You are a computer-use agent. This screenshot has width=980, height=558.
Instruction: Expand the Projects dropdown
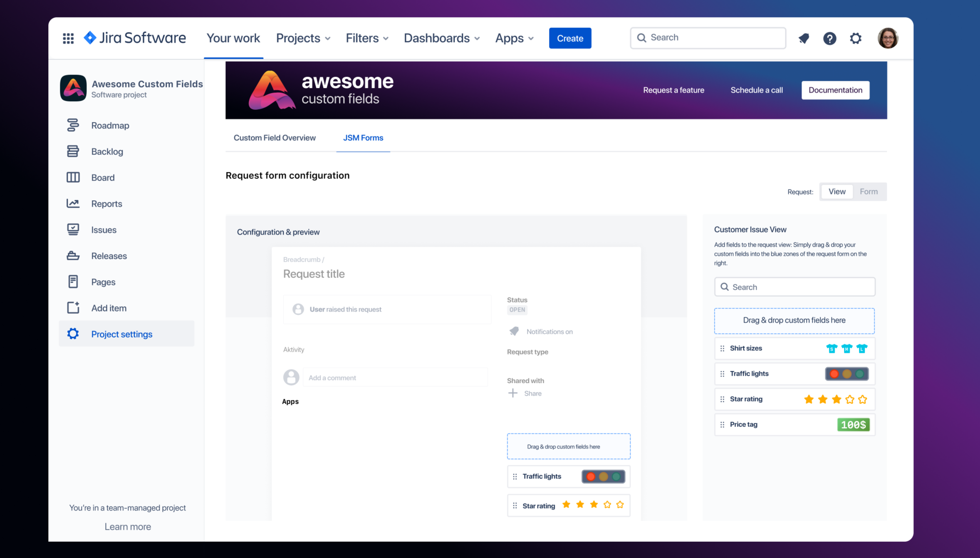pos(303,38)
